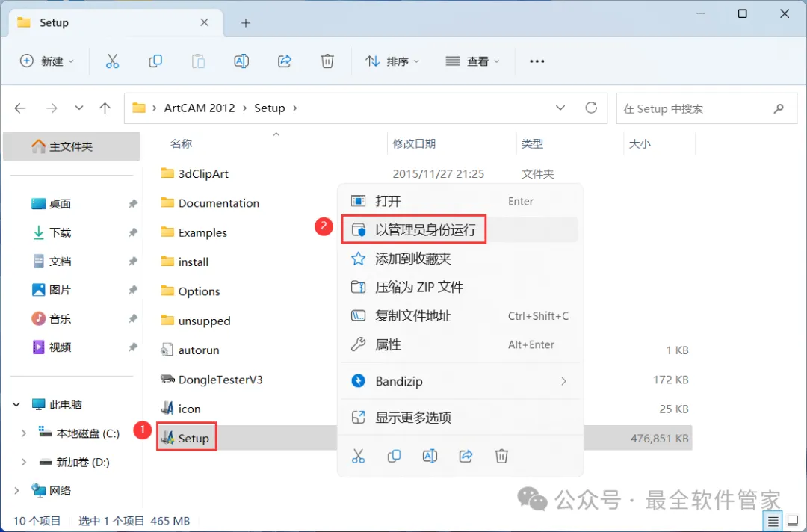Expand address bar history dropdown
807x532 pixels.
point(560,108)
